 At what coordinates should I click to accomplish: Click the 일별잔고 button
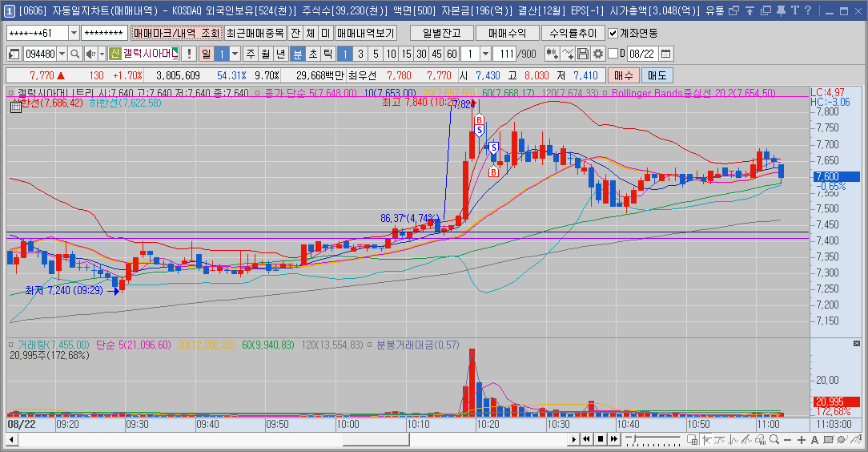pos(442,33)
